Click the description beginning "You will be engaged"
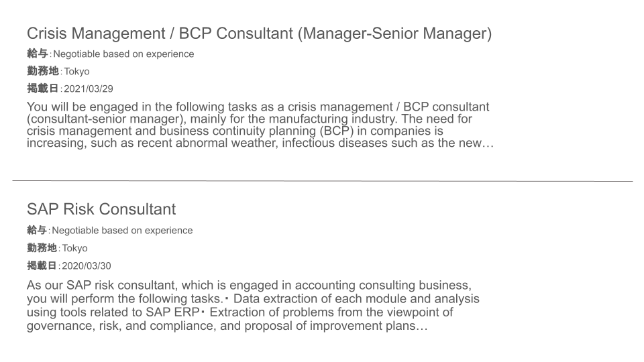The width and height of the screenshot is (644, 362). (260, 125)
